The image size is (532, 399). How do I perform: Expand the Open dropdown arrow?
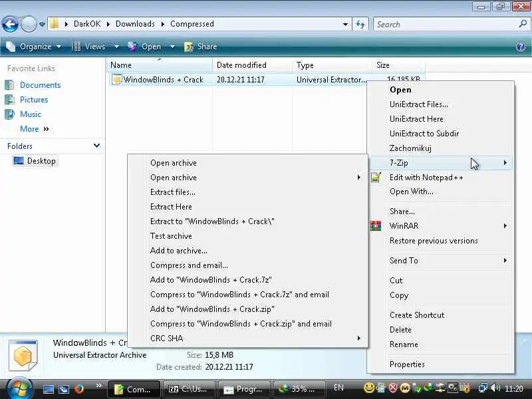coord(172,47)
